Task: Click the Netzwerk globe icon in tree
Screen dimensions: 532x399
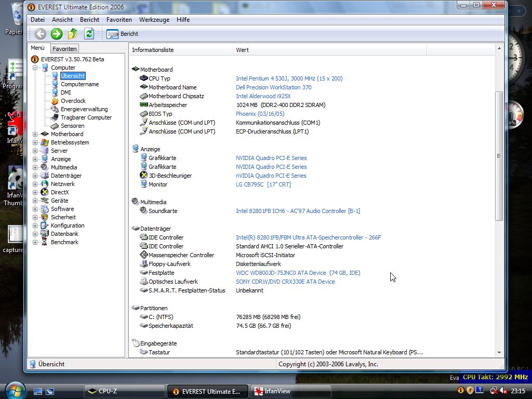Action: click(x=45, y=184)
